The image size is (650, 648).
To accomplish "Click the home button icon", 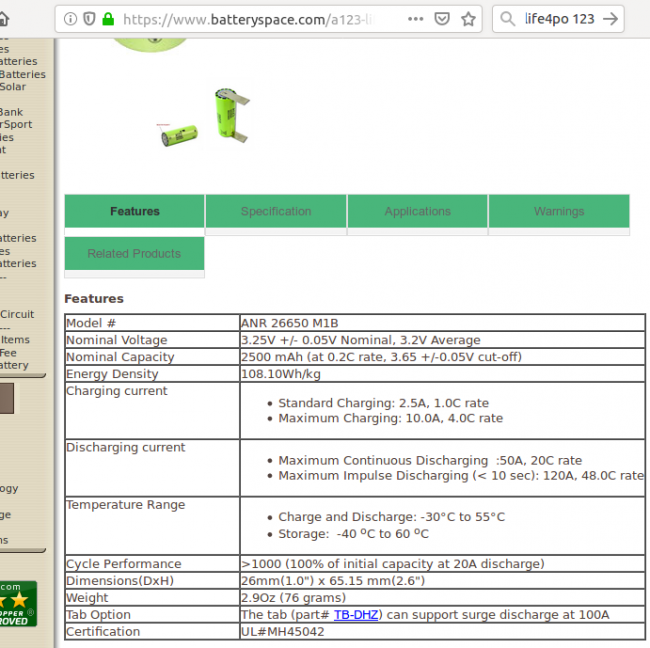I will [3, 19].
